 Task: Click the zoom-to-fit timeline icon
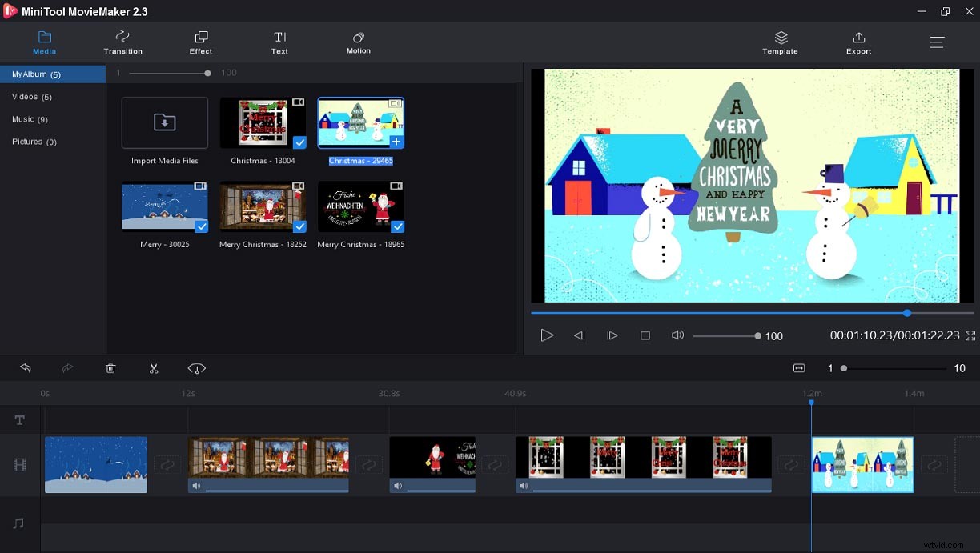tap(798, 367)
